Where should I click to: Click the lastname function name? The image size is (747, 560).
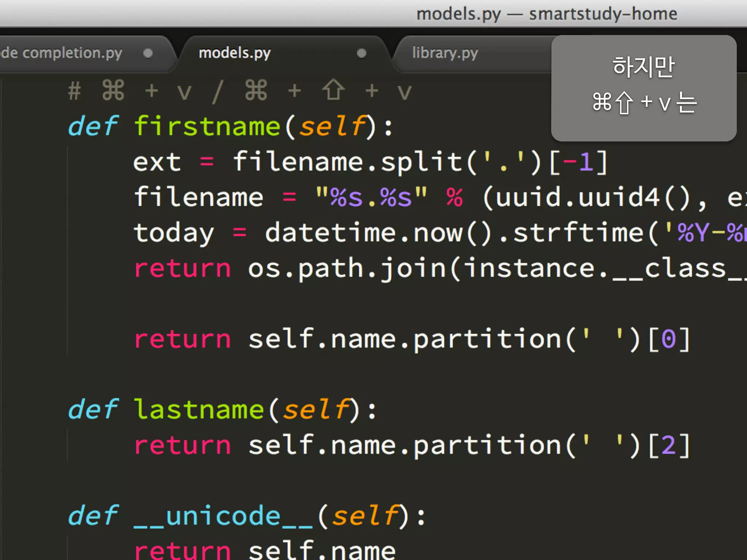click(x=199, y=409)
